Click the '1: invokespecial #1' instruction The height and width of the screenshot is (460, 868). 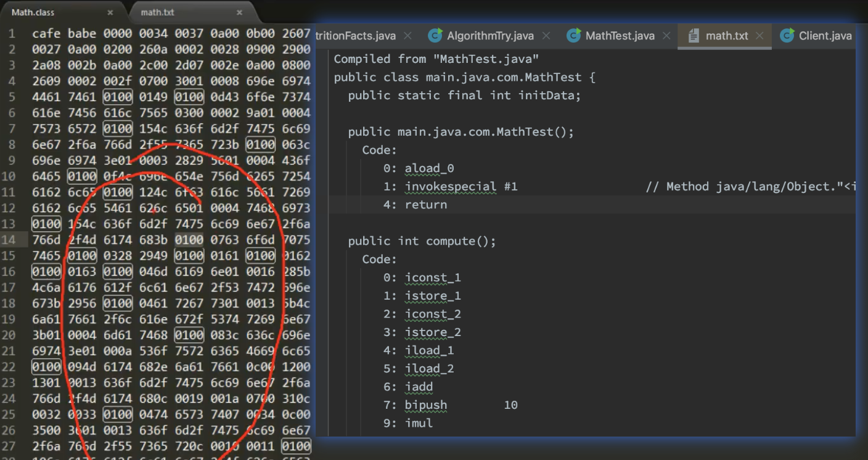point(450,186)
